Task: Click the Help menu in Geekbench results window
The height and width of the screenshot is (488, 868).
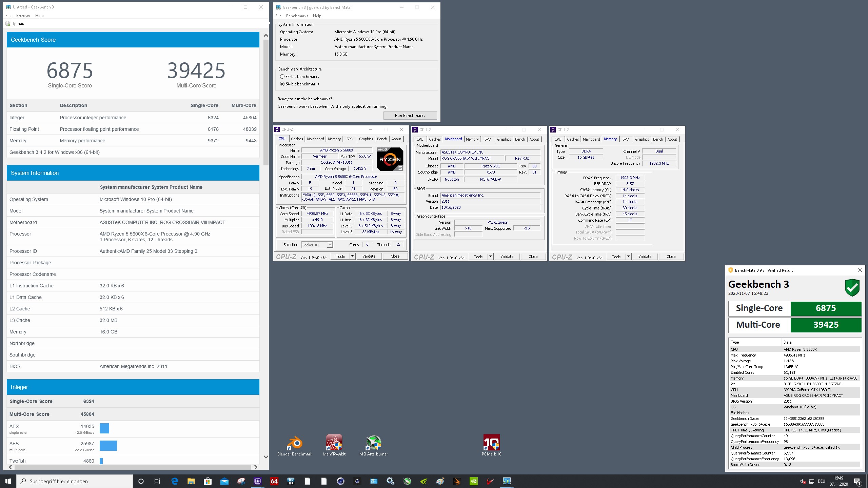Action: [39, 16]
